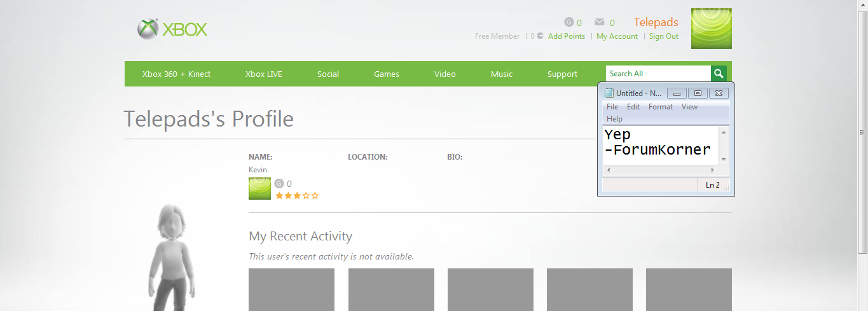Click the star rating in profile
Screen dimensions: 868x311
point(297,196)
